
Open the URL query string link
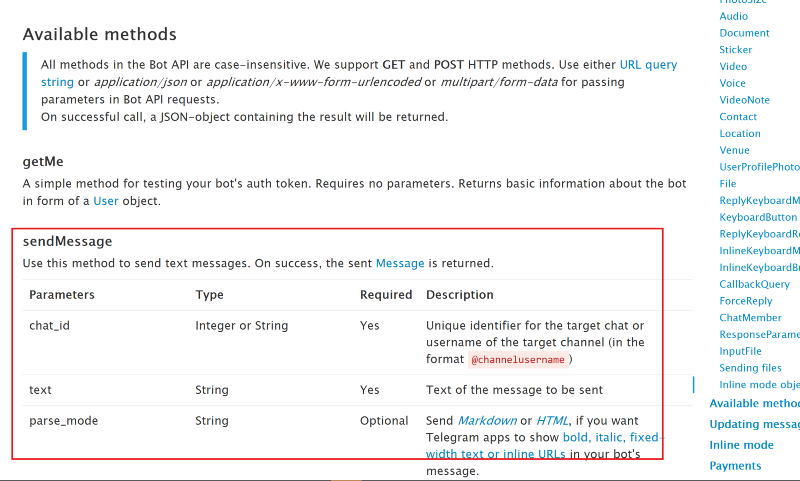pos(648,65)
